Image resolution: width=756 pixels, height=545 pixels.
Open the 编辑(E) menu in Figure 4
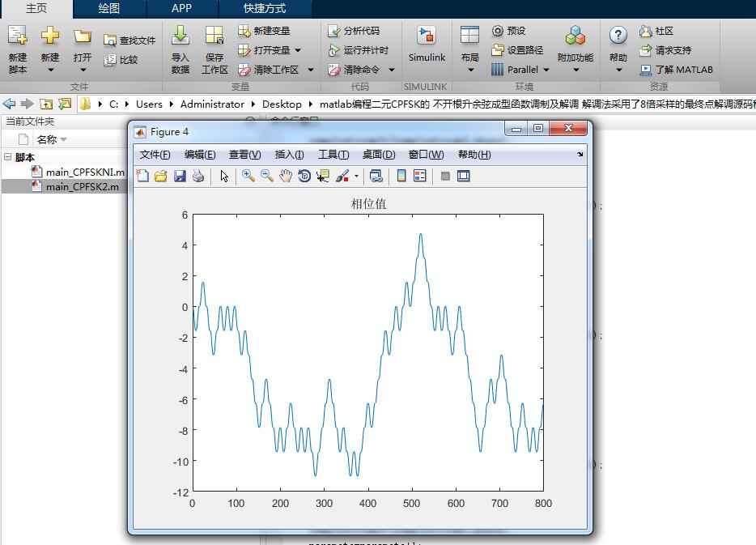coord(200,155)
